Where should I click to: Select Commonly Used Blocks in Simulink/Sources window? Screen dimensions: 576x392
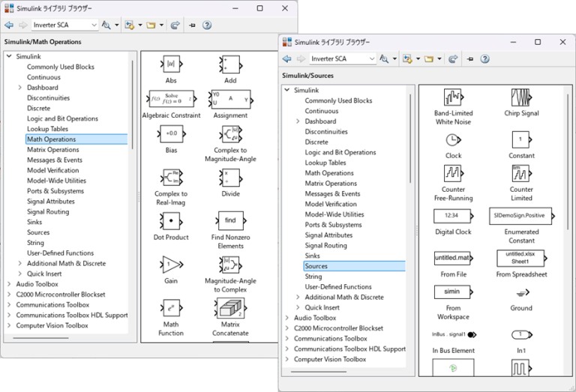pos(338,100)
